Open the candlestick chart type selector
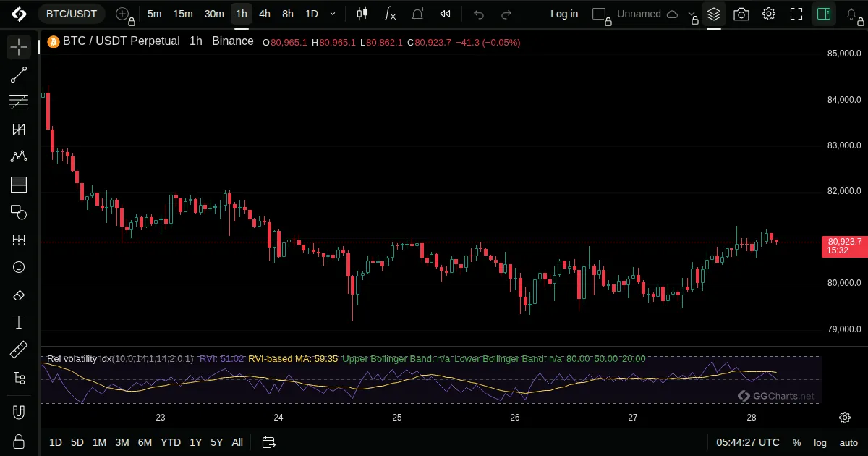The image size is (868, 456). pos(362,14)
